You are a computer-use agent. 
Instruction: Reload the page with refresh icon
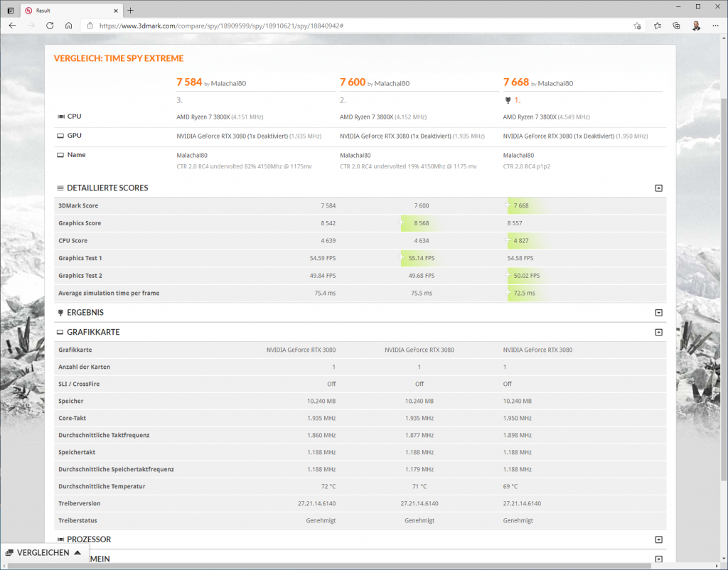click(50, 26)
